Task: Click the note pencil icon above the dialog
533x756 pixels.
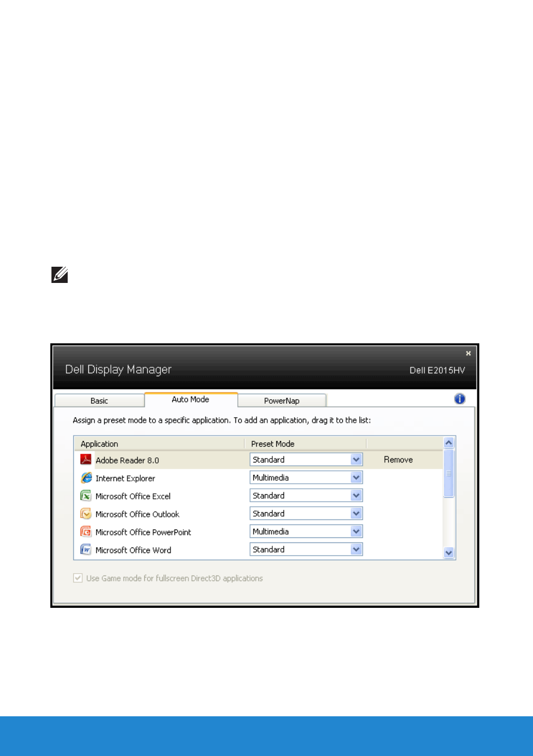Action: pos(60,275)
